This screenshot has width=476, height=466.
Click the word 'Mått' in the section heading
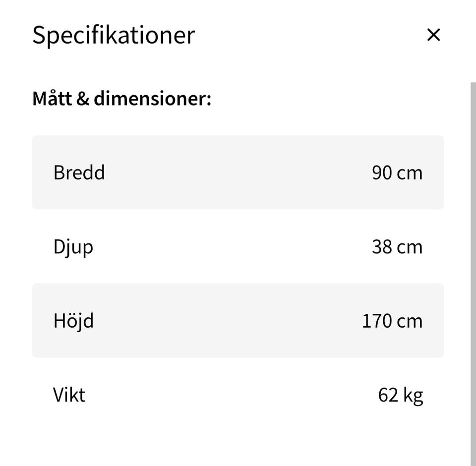[x=52, y=98]
